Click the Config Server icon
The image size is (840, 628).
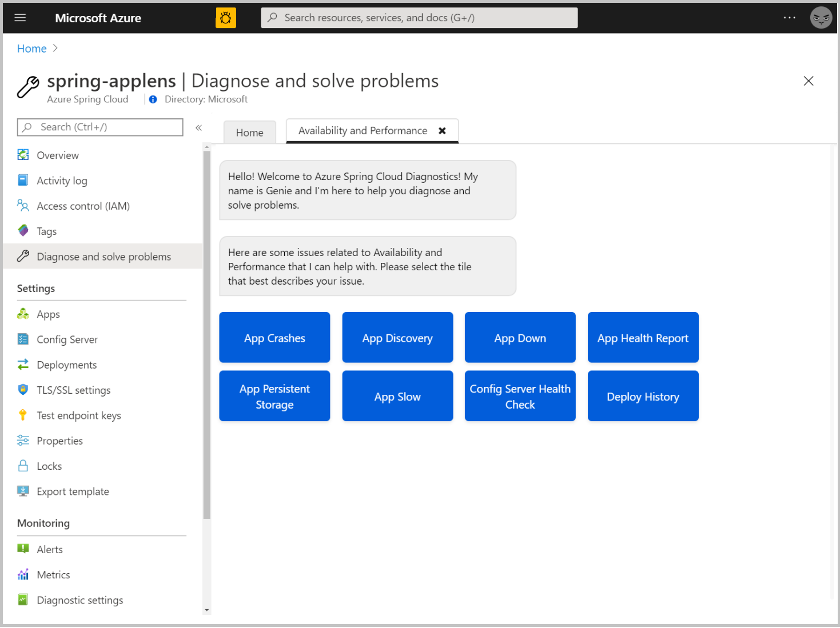click(x=23, y=339)
